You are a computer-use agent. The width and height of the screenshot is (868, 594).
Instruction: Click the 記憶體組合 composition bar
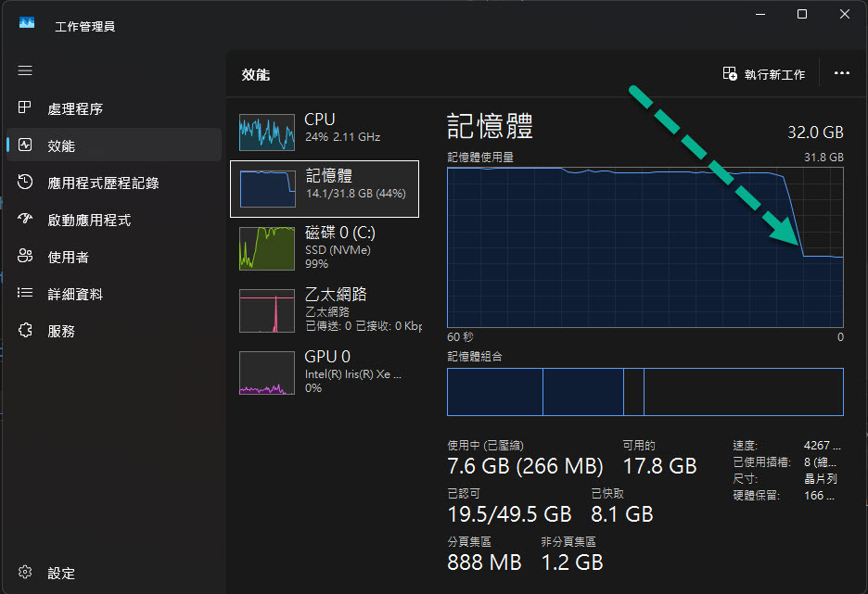(645, 391)
